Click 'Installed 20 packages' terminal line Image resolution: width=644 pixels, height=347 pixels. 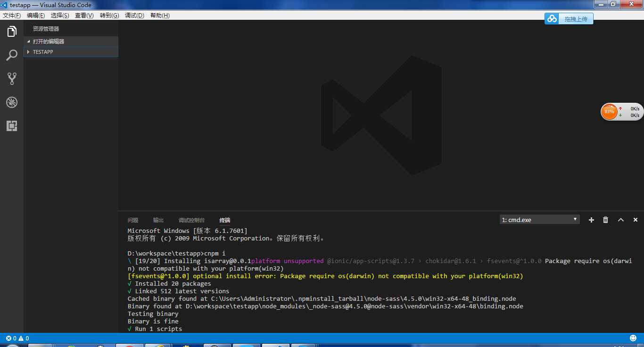pyautogui.click(x=169, y=283)
